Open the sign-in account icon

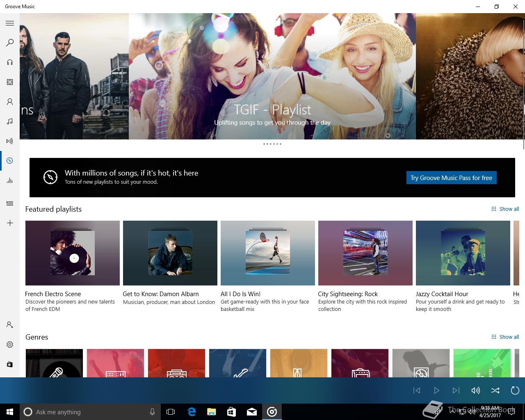pyautogui.click(x=10, y=325)
